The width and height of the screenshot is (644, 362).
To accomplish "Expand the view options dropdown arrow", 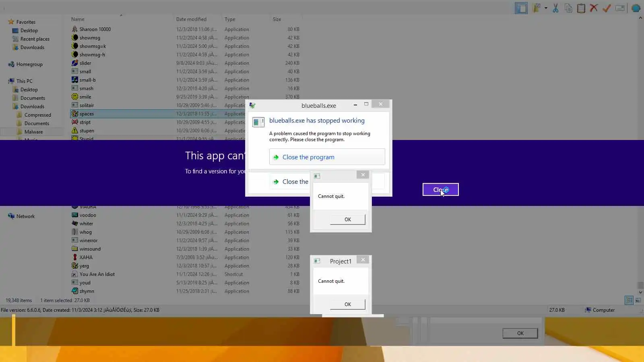I will point(546,8).
